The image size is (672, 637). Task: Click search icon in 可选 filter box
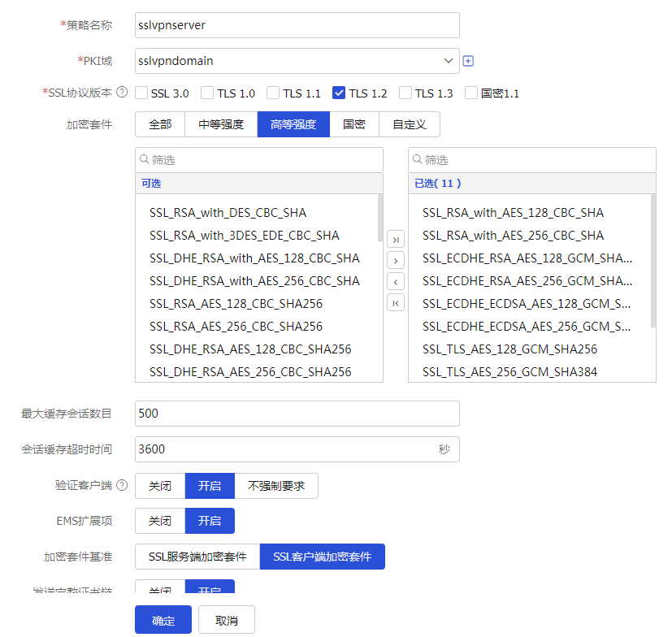(145, 160)
